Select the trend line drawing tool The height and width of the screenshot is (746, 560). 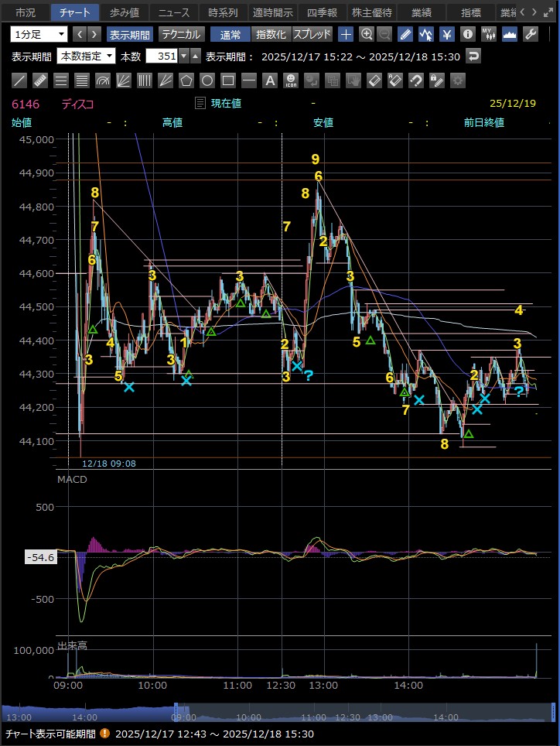(x=20, y=80)
